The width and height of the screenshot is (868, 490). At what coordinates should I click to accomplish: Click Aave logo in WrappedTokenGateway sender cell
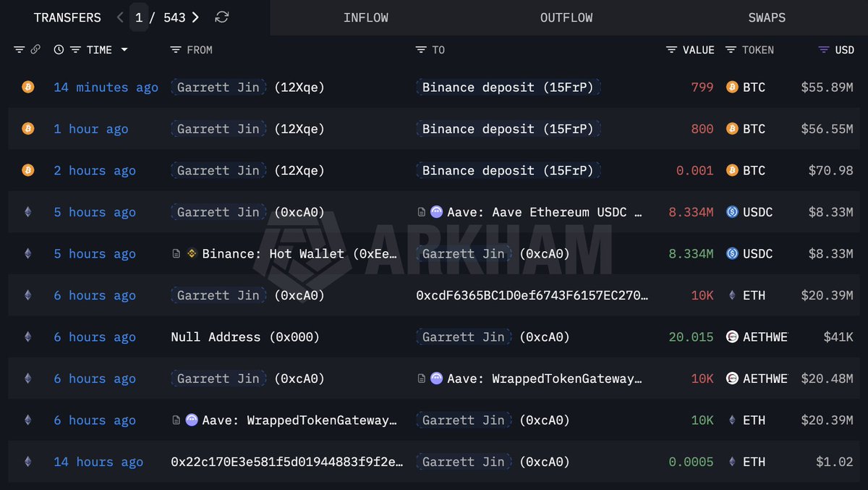pos(192,420)
